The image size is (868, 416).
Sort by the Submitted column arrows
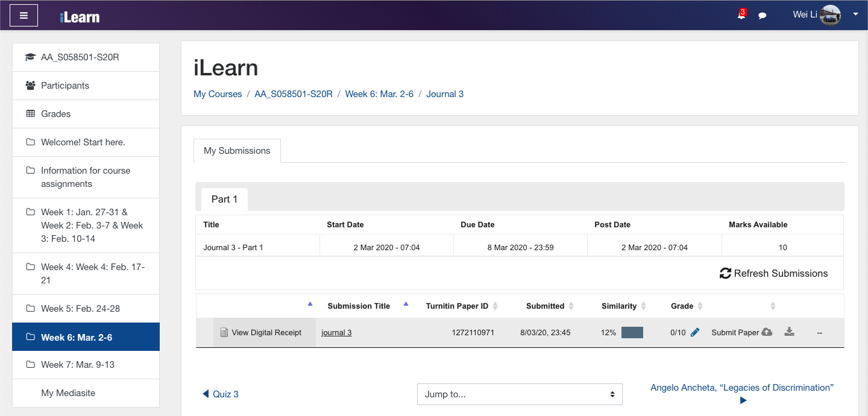[571, 306]
